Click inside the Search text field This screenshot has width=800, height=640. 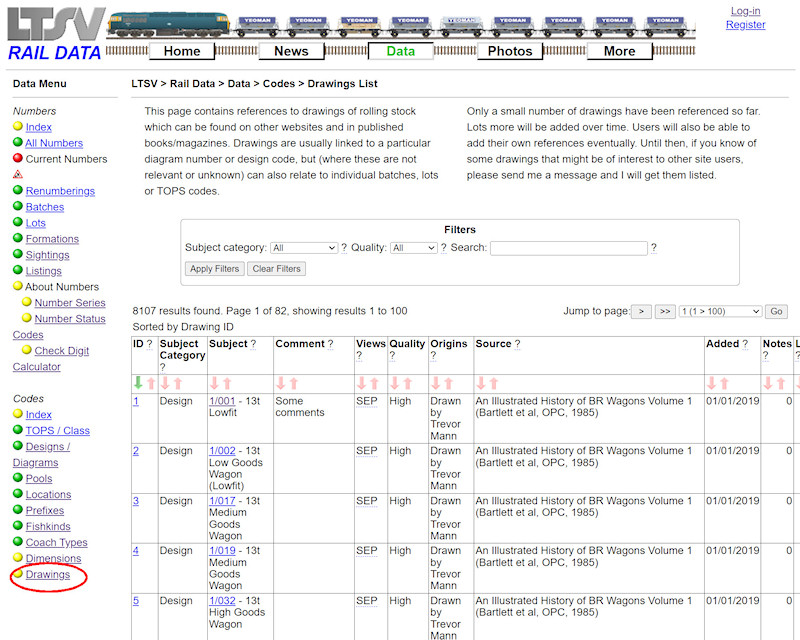(568, 248)
